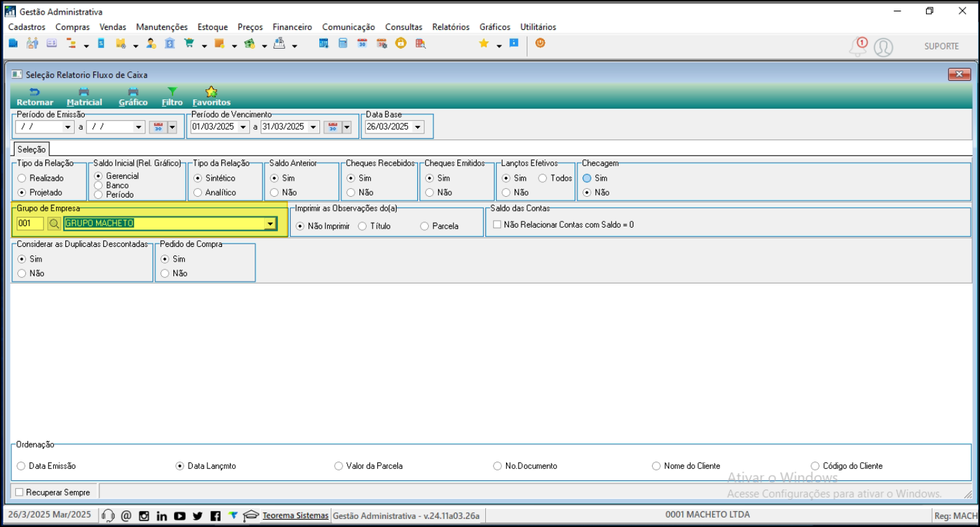The height and width of the screenshot is (527, 980).
Task: Expand the calendar preset arrow for Período de Emissão
Action: point(172,127)
